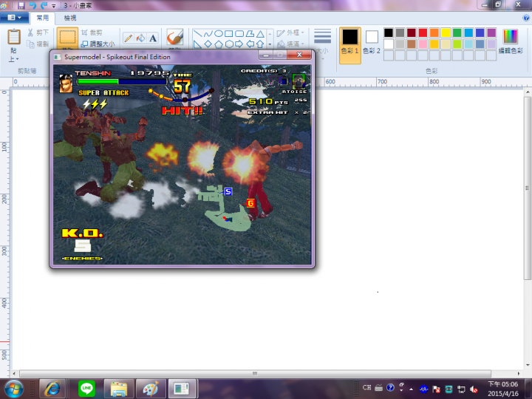Choose the Rounded rectangle shape
This screenshot has width=532, height=399.
tap(239, 33)
